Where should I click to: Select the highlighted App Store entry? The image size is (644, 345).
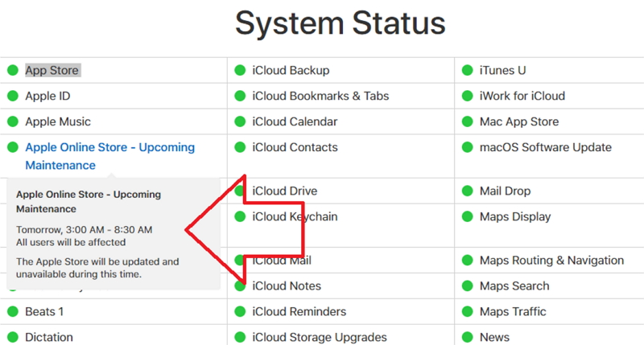click(x=52, y=71)
